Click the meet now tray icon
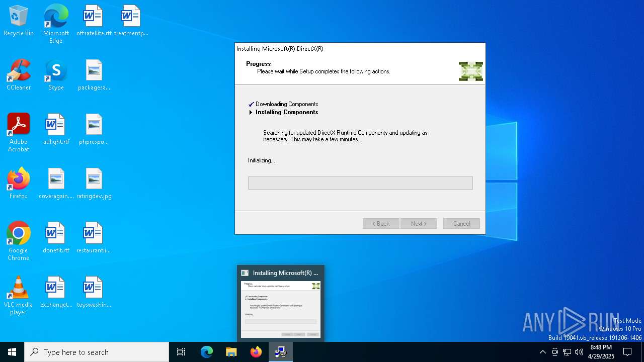 [x=555, y=352]
